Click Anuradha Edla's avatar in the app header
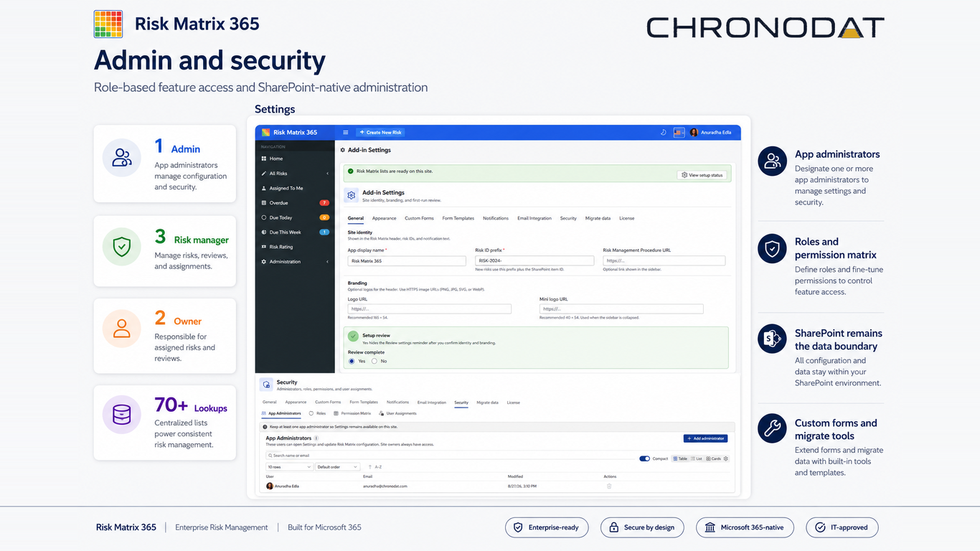980x551 pixels. (694, 133)
